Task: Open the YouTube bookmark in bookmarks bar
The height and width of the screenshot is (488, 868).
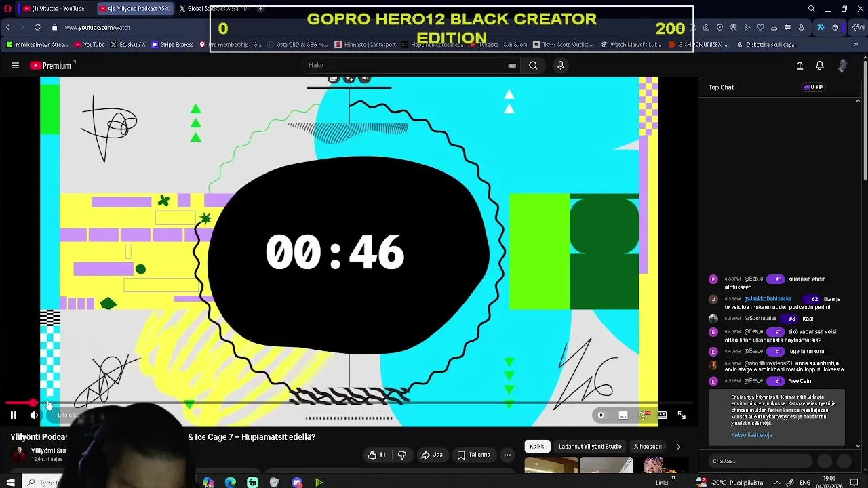Action: [x=90, y=45]
